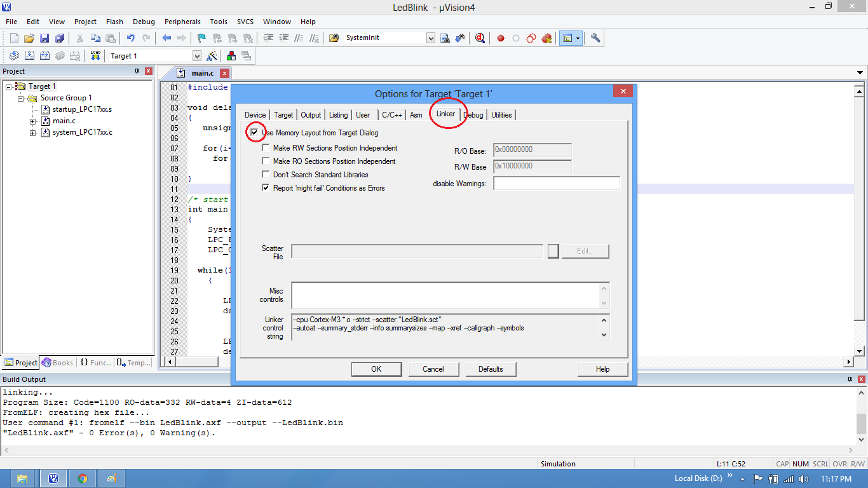This screenshot has width=868, height=488.
Task: Click the Internet Explorer-style uVision taskbar icon
Action: click(53, 478)
